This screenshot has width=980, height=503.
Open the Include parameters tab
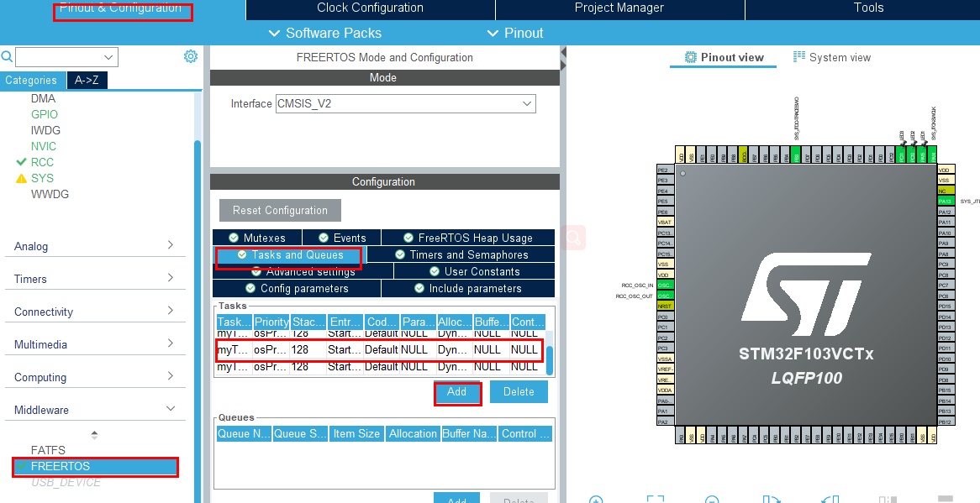tap(467, 288)
